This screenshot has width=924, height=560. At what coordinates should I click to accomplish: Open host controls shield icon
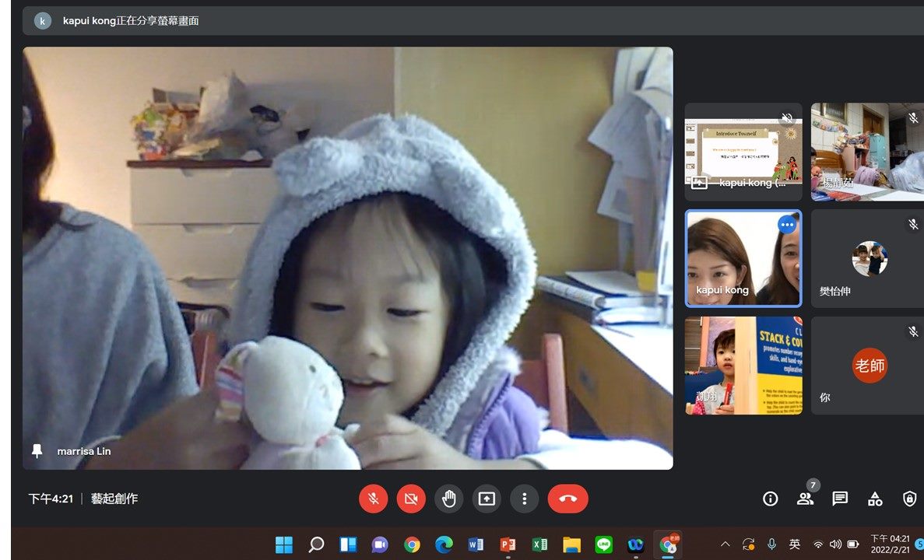(x=909, y=499)
